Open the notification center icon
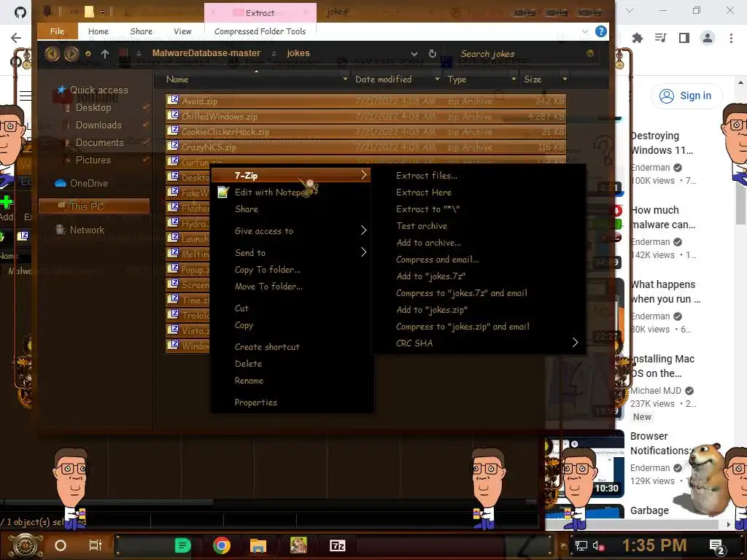This screenshot has height=560, width=747. 717,547
